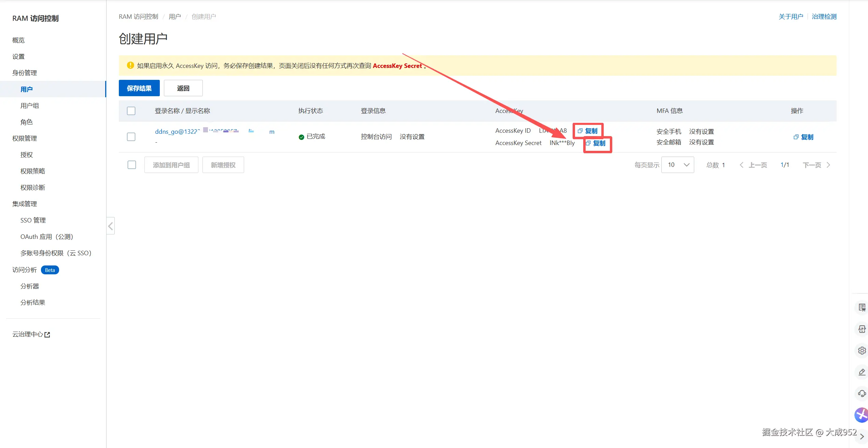This screenshot has height=448, width=868.
Task: Click the shopping cart list floating icon
Action: (862, 308)
